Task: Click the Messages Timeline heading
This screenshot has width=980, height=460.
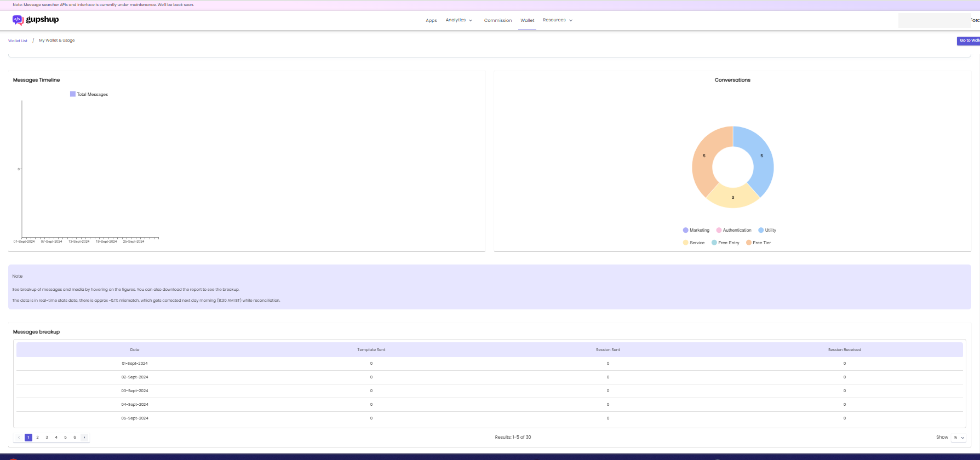Action: click(x=37, y=80)
